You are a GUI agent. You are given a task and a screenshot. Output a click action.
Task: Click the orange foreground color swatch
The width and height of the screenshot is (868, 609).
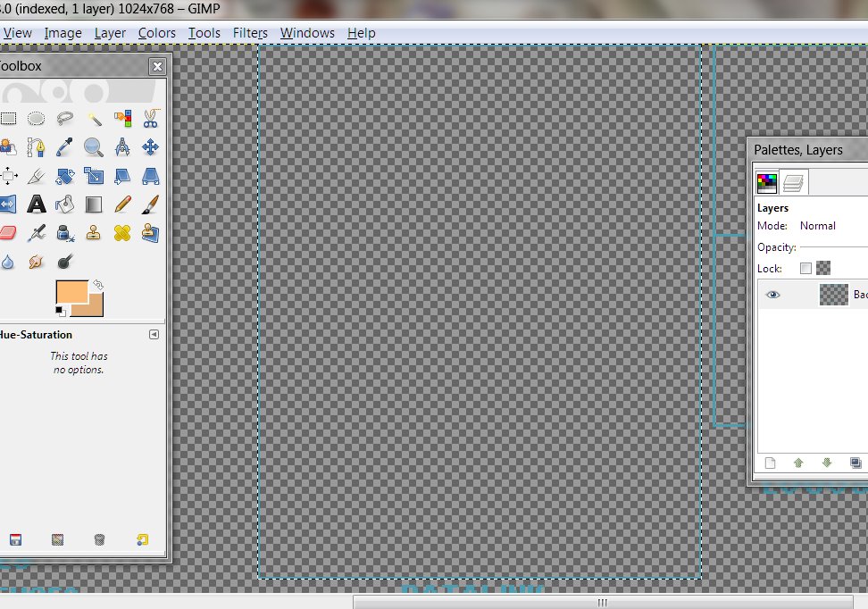click(71, 292)
